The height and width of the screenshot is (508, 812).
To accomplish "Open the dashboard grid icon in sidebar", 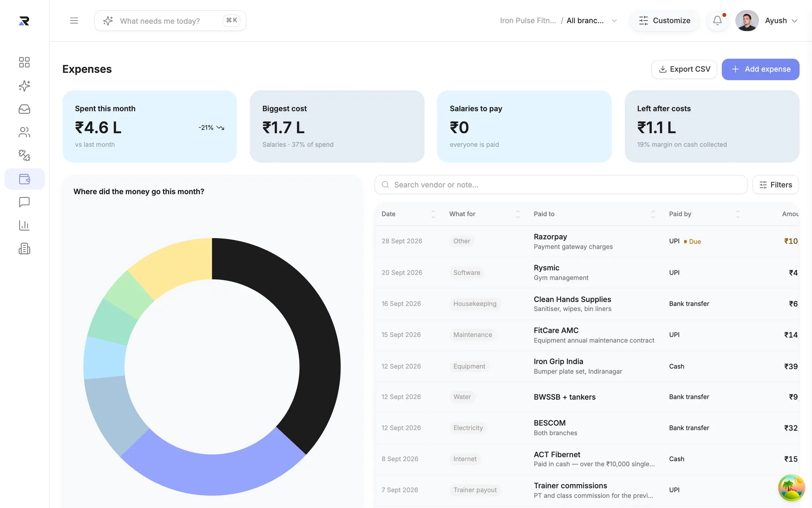I will 24,62.
